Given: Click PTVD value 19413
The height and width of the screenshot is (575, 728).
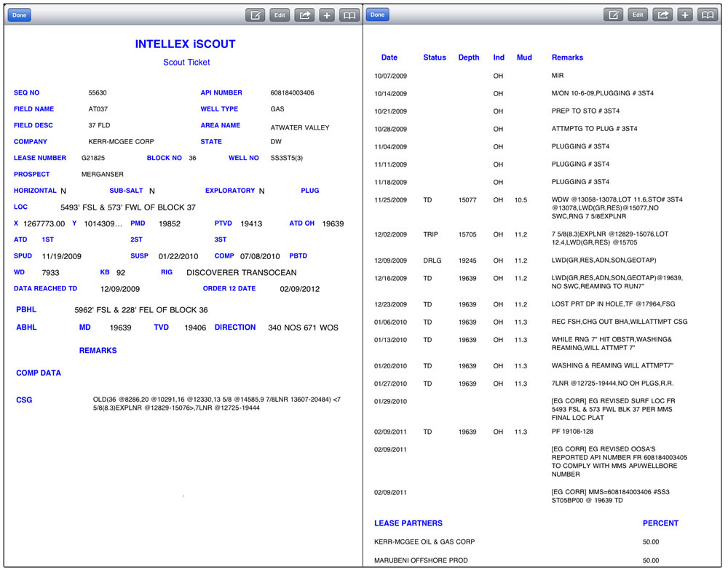Looking at the screenshot, I should pos(251,223).
